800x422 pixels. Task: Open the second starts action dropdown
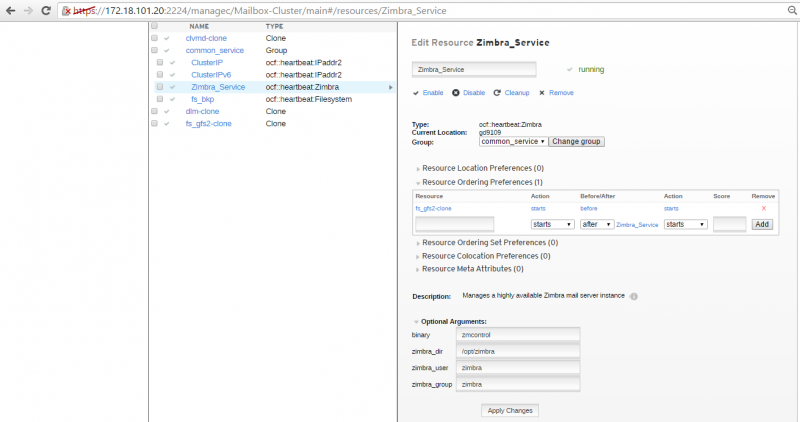tap(685, 225)
